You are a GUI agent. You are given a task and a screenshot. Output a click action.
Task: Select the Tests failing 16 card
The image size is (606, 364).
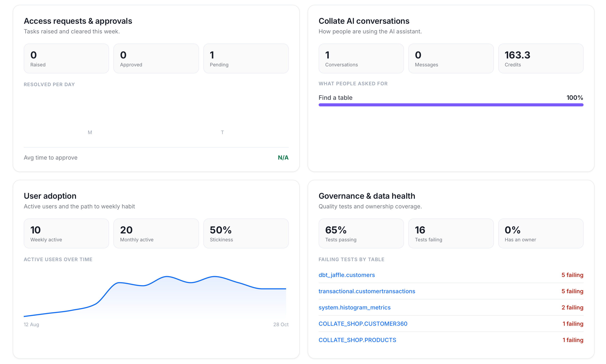(451, 233)
